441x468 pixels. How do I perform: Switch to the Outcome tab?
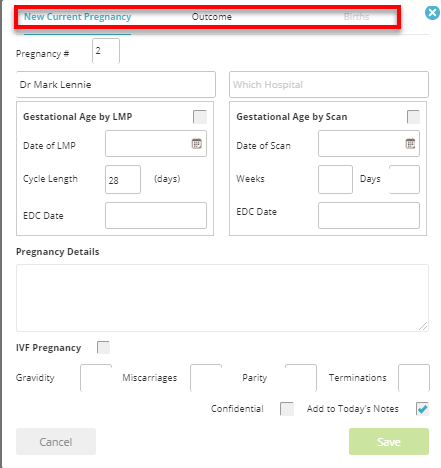point(212,17)
